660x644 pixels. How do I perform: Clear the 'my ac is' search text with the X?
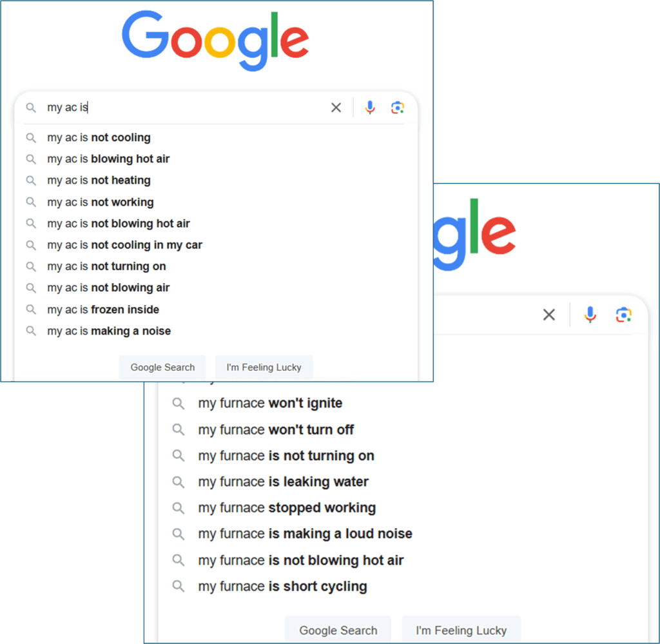pyautogui.click(x=336, y=108)
